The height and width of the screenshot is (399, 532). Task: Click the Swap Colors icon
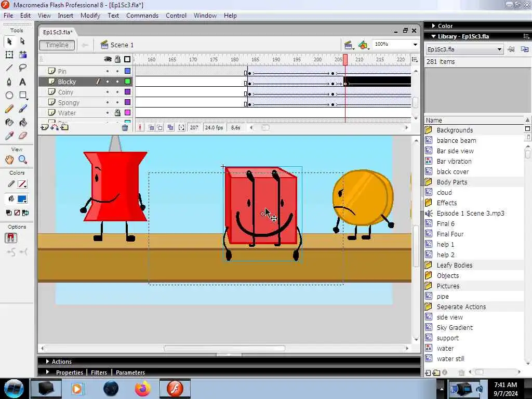pyautogui.click(x=25, y=212)
